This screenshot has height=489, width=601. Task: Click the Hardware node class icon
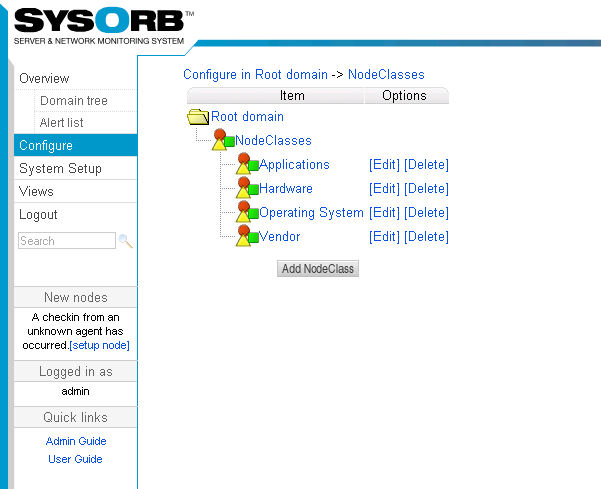pos(247,188)
